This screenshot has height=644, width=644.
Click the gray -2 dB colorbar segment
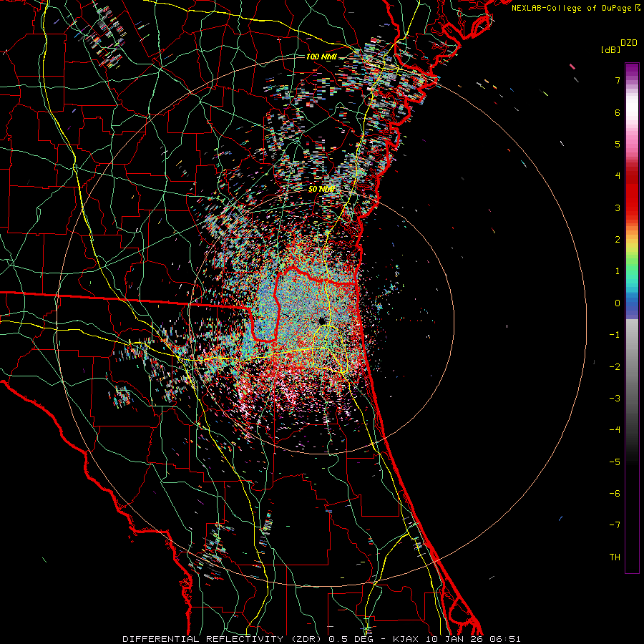[632, 367]
